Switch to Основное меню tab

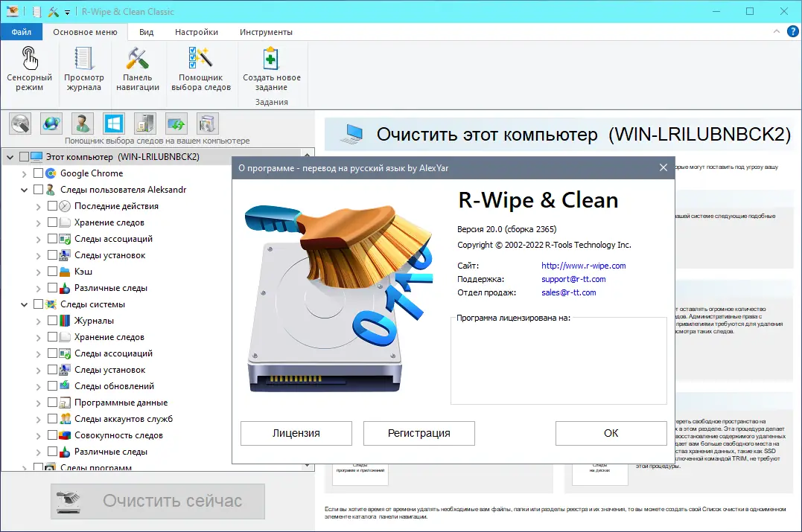pos(85,32)
